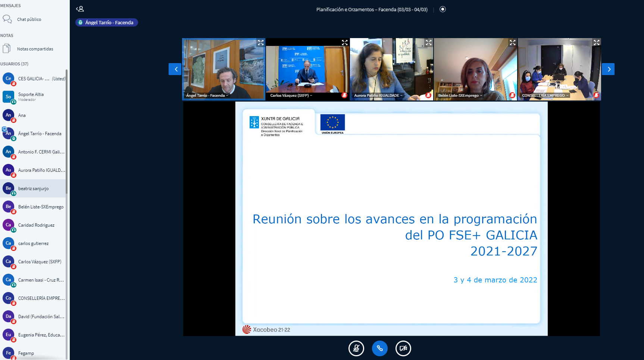Leave audio with the phone button
The width and height of the screenshot is (644, 360).
tap(379, 348)
